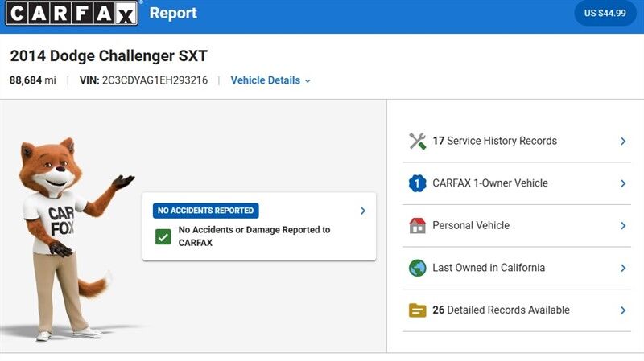Open Last Owned in California section
The height and width of the screenshot is (361, 644).
pos(517,268)
